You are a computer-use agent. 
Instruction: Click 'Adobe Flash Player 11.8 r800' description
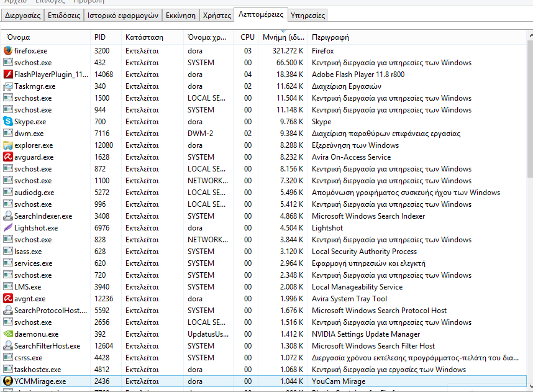(358, 74)
